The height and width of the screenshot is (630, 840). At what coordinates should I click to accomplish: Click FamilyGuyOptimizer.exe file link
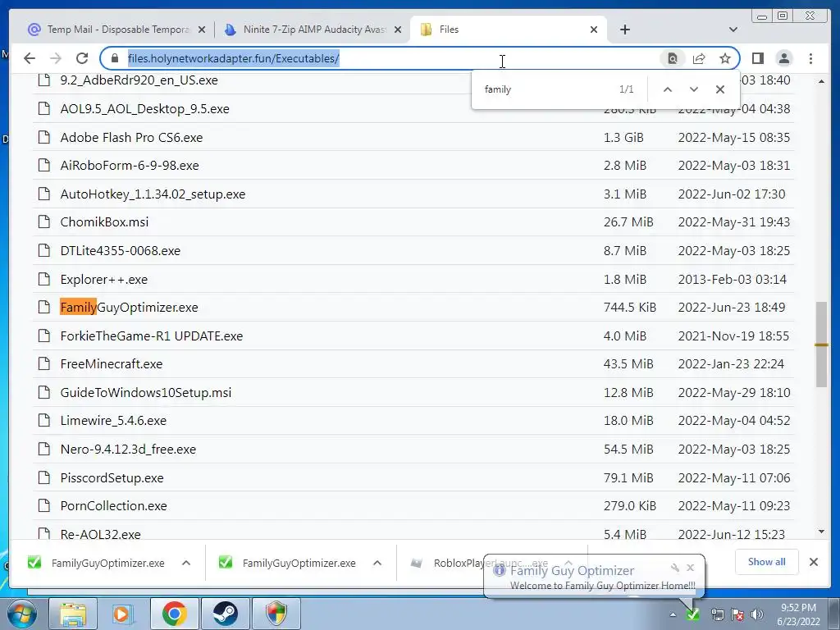point(129,307)
